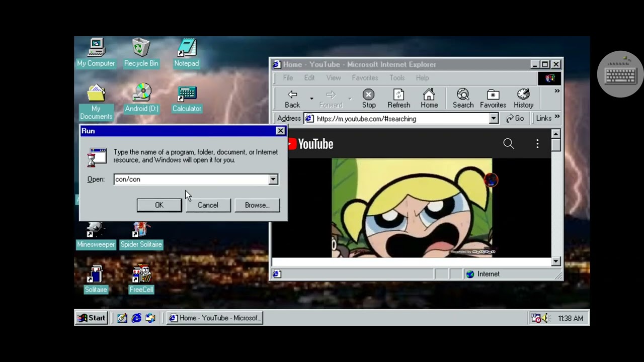
Task: Open the YouTube three-dot menu
Action: 537,144
